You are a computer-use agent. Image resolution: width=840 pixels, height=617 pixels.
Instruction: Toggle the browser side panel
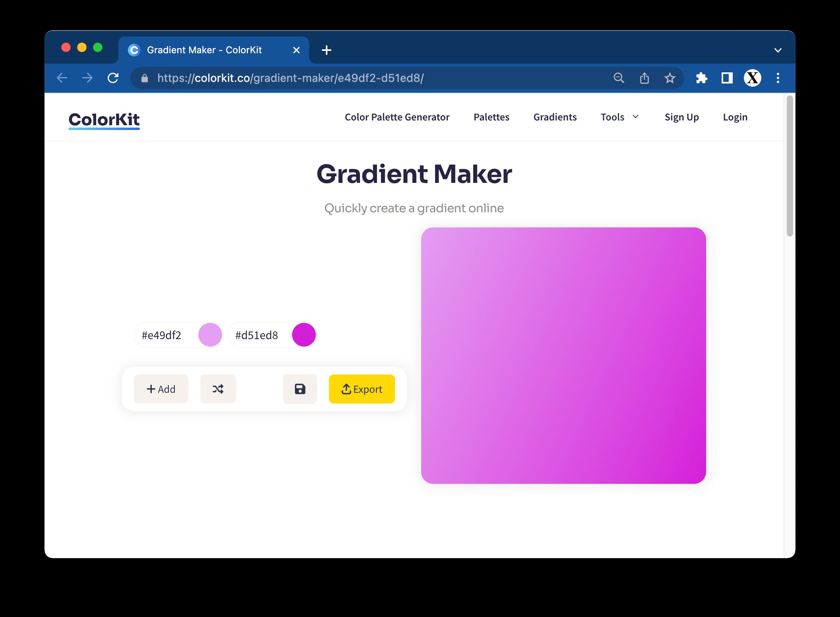727,78
